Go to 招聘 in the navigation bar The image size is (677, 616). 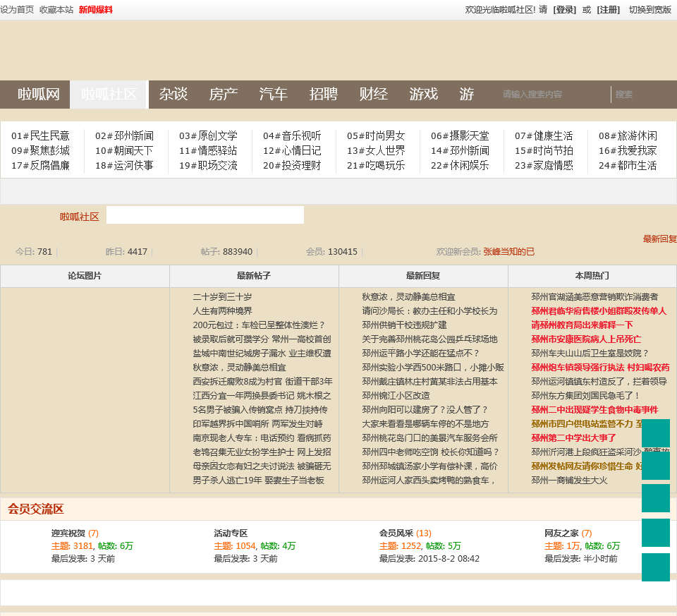click(323, 95)
